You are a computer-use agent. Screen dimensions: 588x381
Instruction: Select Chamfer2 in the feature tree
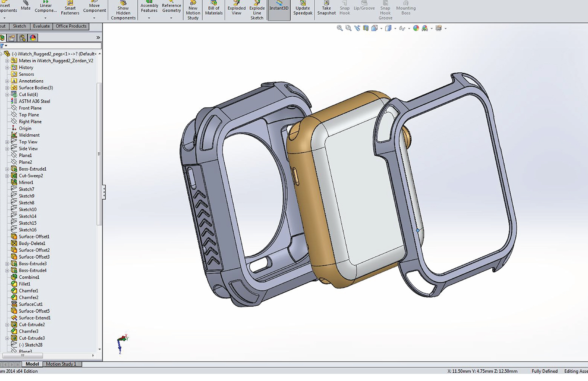[29, 298]
